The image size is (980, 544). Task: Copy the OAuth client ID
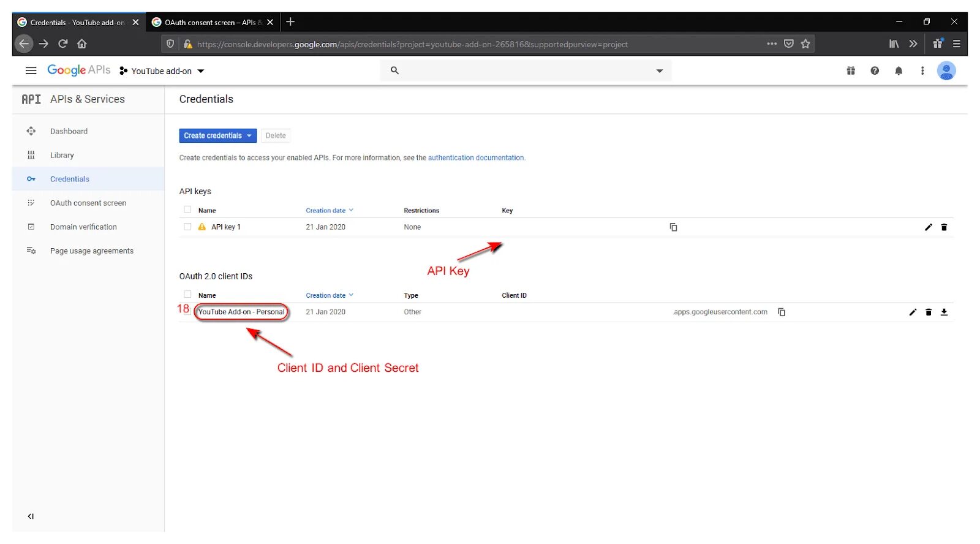click(x=782, y=312)
